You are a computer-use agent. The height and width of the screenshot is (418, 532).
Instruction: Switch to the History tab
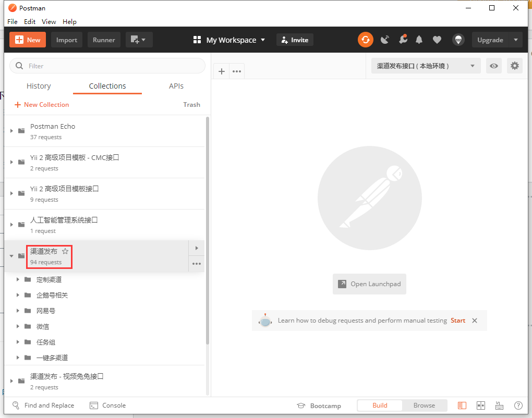(39, 86)
